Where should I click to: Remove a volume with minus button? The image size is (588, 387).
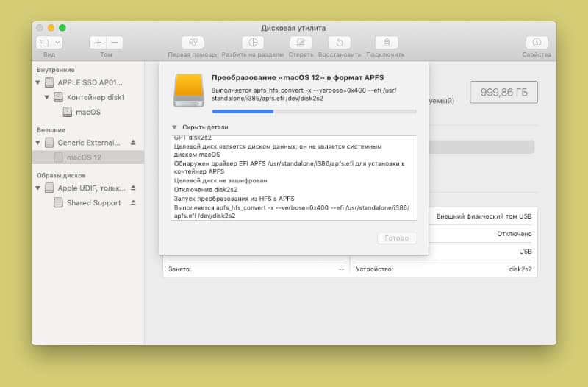[x=115, y=43]
